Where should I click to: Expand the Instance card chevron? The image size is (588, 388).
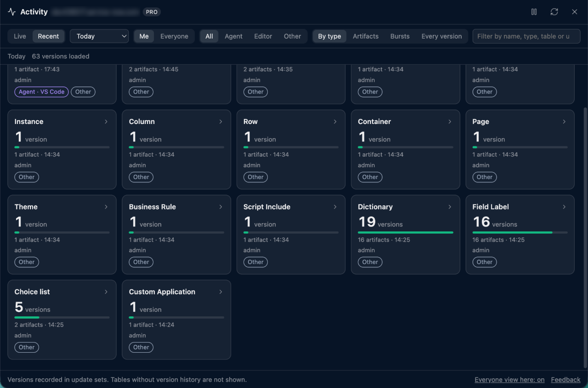pyautogui.click(x=106, y=122)
